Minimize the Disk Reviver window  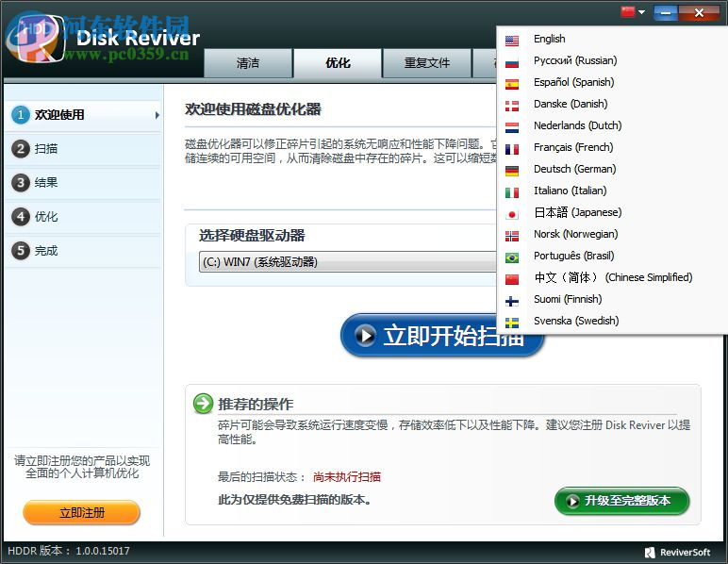pos(666,12)
